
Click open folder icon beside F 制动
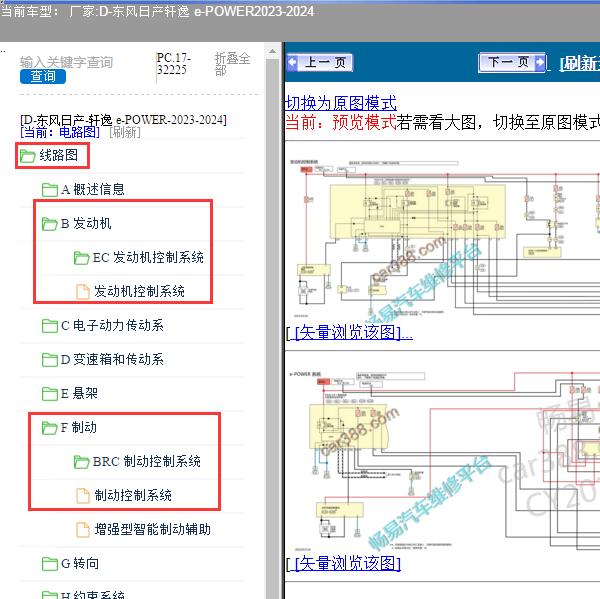tap(50, 428)
